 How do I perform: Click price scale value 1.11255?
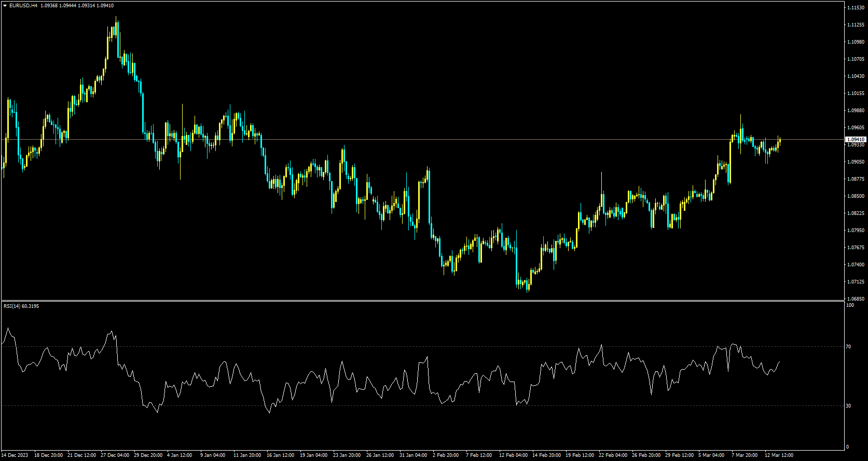(x=856, y=25)
